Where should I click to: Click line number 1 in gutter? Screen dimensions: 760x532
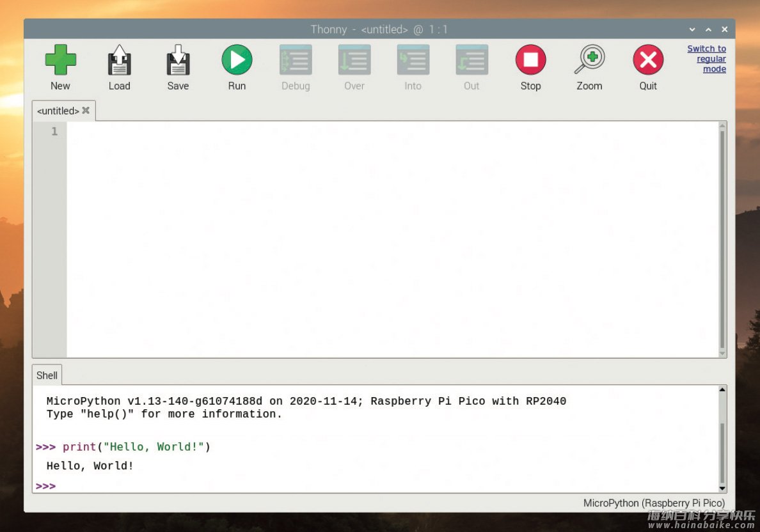coord(54,131)
